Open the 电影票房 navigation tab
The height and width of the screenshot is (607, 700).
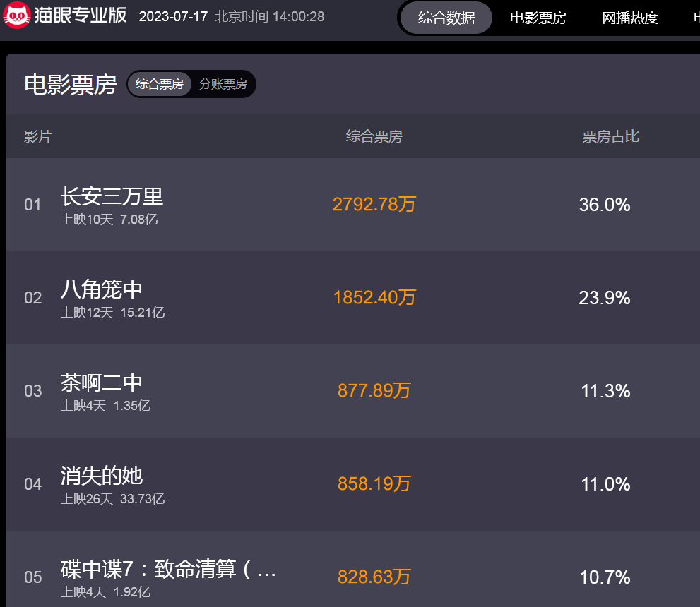pyautogui.click(x=538, y=18)
